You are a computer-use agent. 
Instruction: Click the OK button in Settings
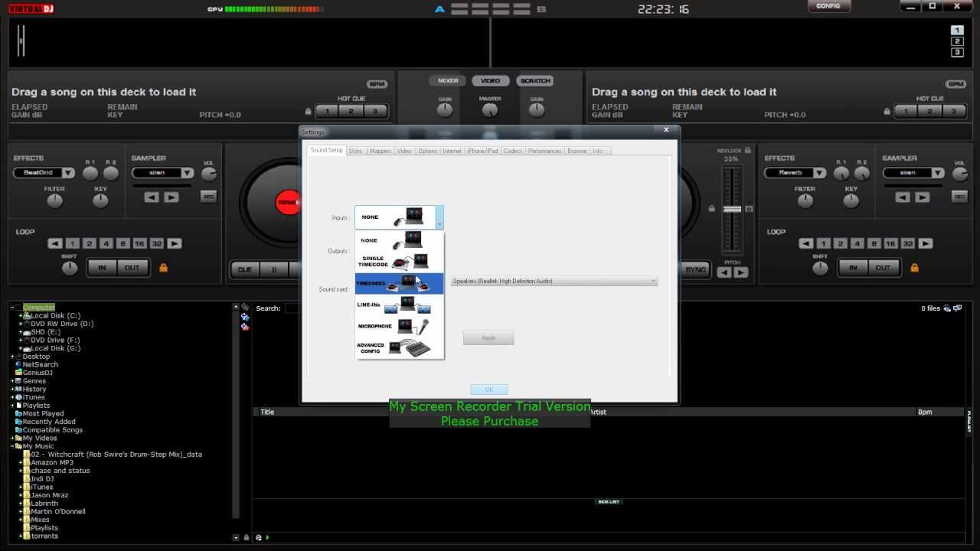click(489, 390)
